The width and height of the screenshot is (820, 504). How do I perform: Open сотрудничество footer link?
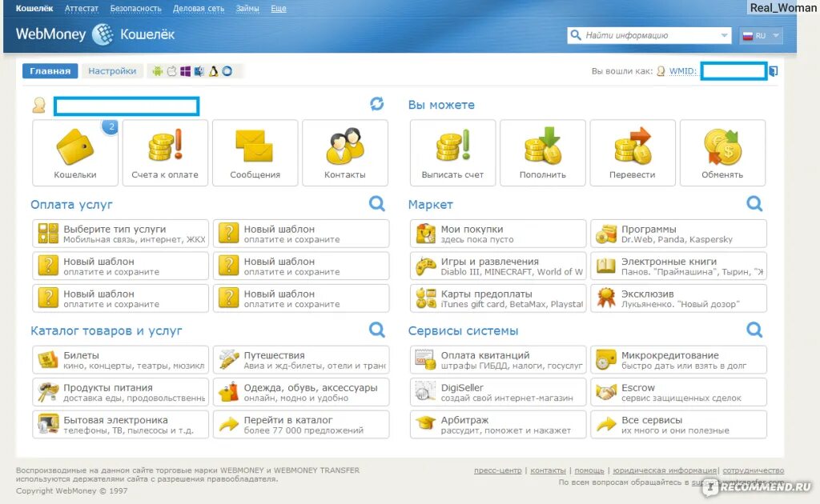click(753, 470)
